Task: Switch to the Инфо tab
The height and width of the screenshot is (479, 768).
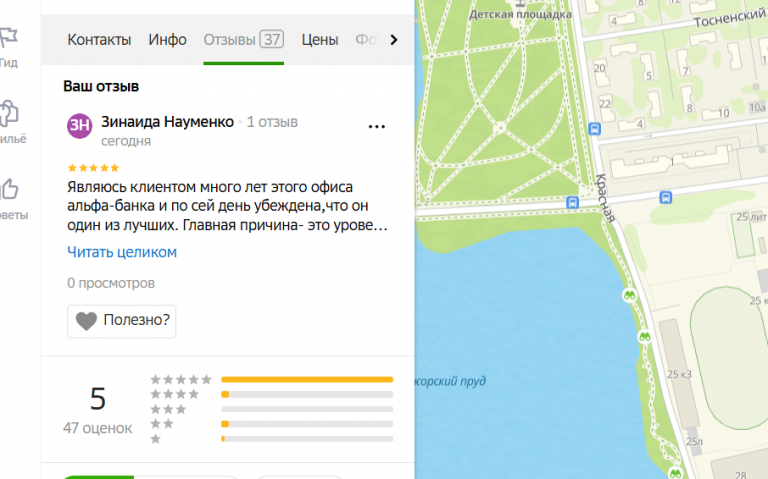Action: [168, 40]
